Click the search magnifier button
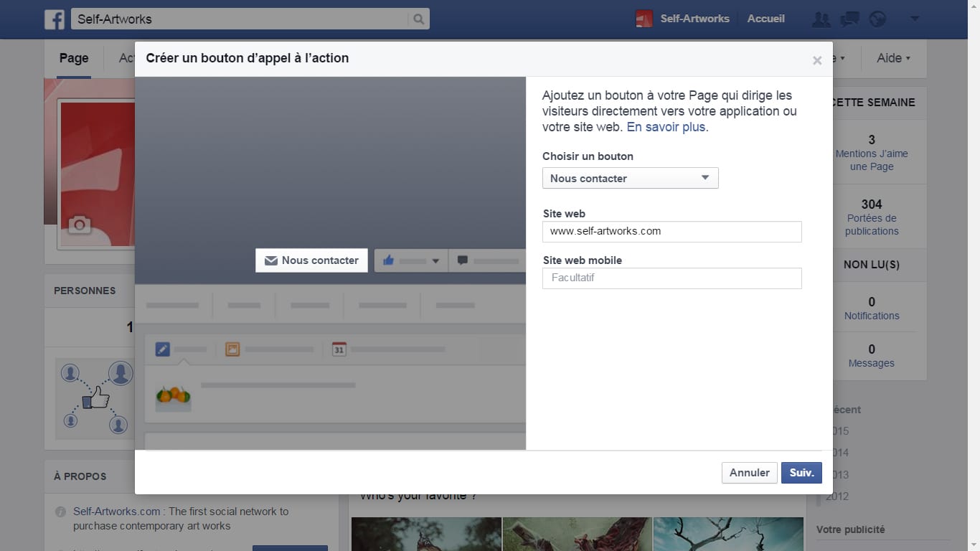 pyautogui.click(x=419, y=19)
